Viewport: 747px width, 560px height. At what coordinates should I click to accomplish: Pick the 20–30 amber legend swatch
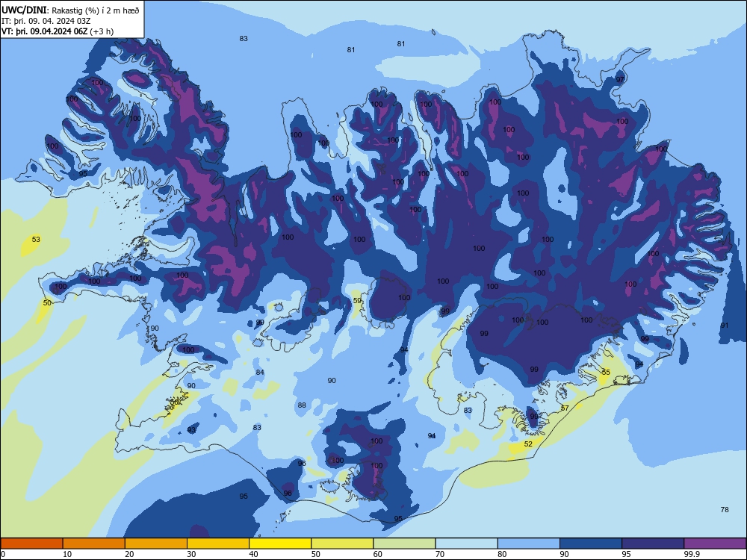click(x=156, y=544)
